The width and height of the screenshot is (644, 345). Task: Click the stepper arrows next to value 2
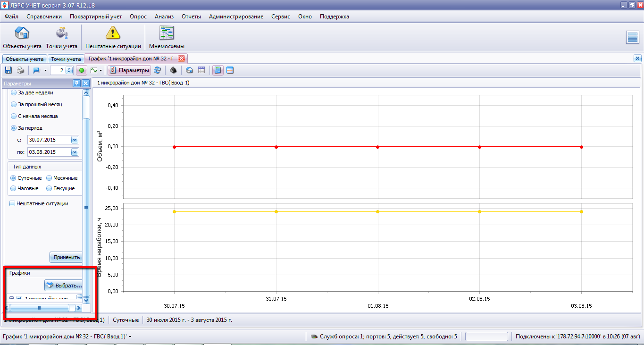(69, 70)
